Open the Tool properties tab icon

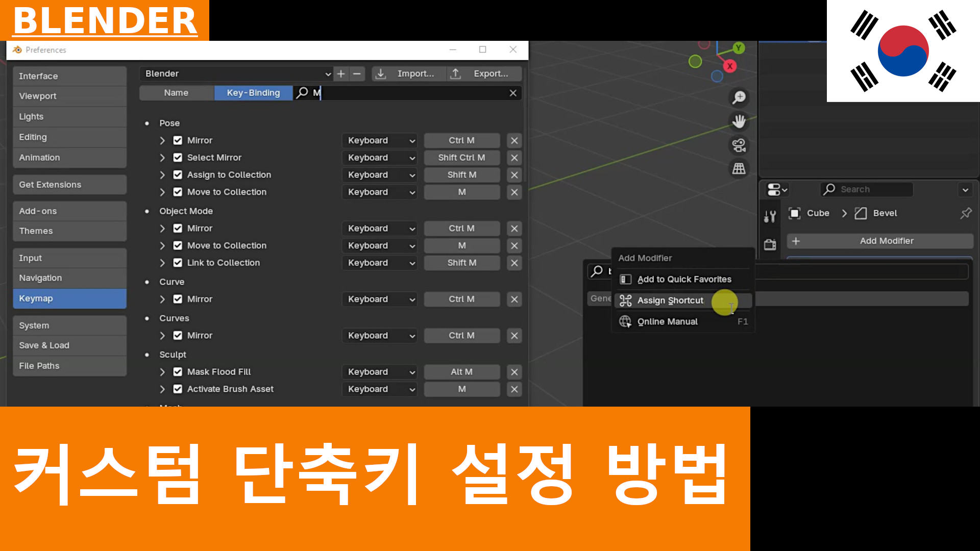770,217
